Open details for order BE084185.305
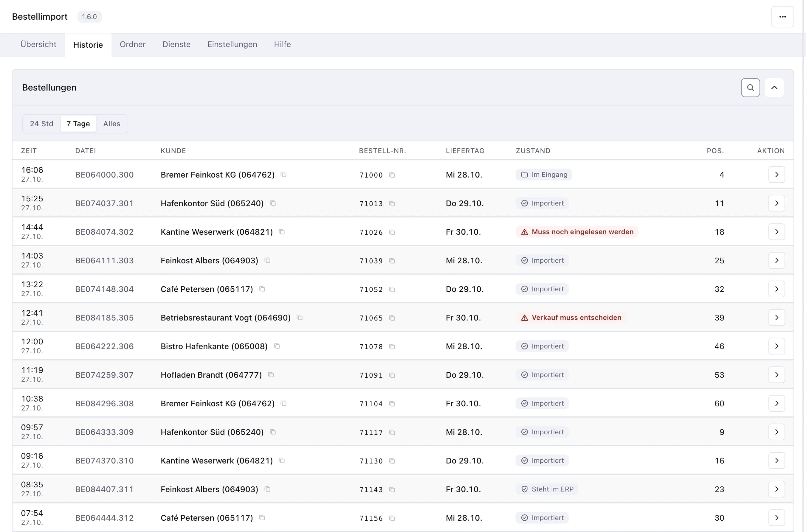This screenshot has height=532, width=806. point(776,318)
